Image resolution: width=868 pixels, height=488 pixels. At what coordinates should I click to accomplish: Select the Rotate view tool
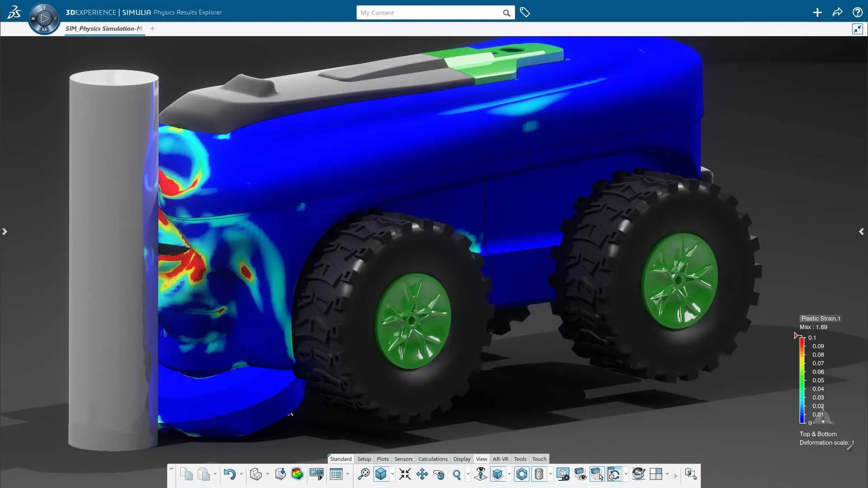click(439, 474)
